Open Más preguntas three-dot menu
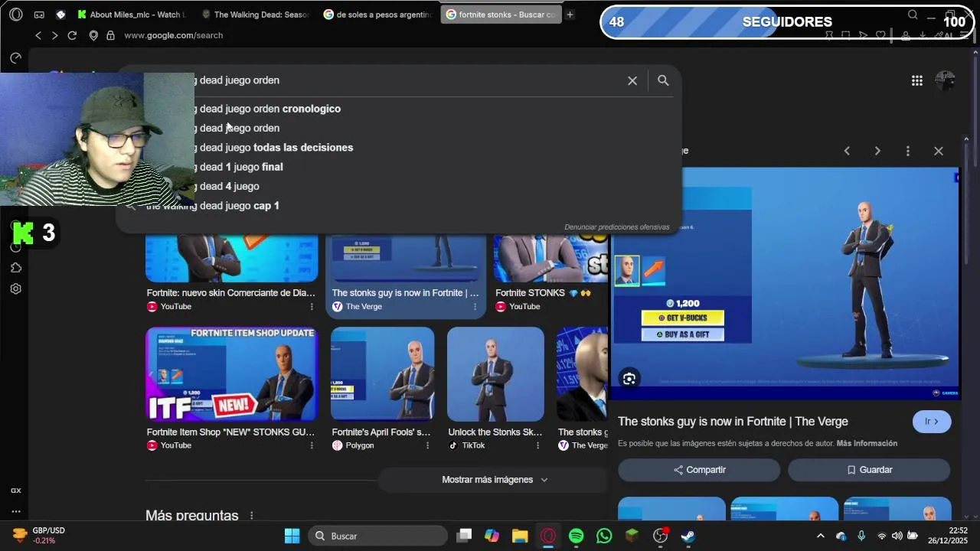 (251, 516)
